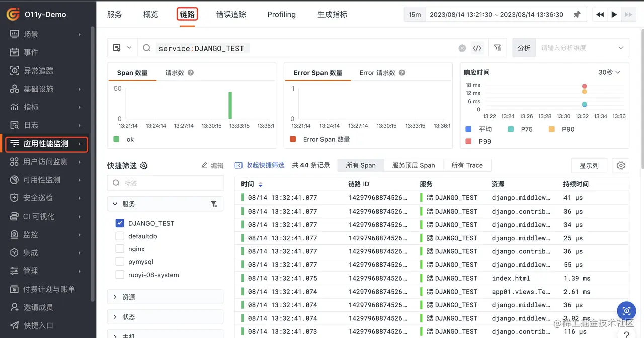
Task: Open the 30秒 interval dropdown
Action: tap(609, 72)
